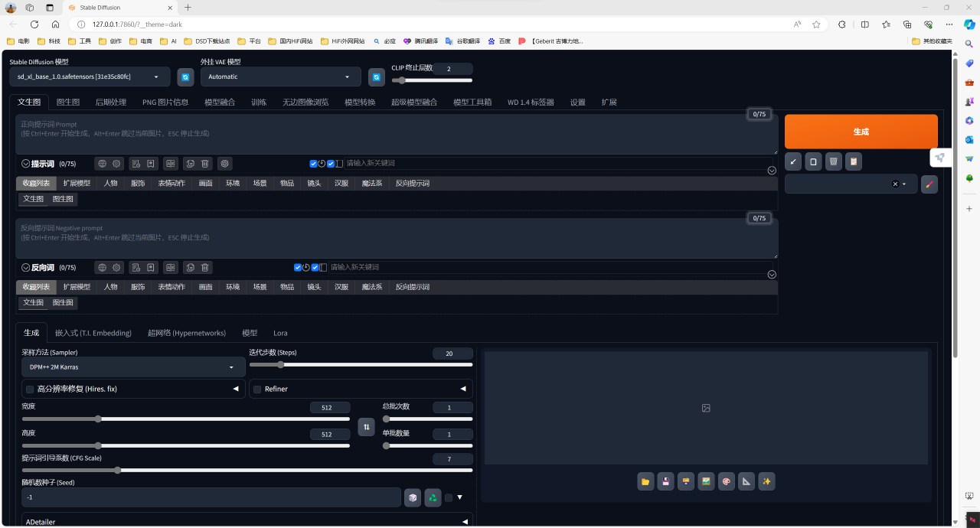Click the clipboard paste-styles icon
The height and width of the screenshot is (528, 980).
853,161
